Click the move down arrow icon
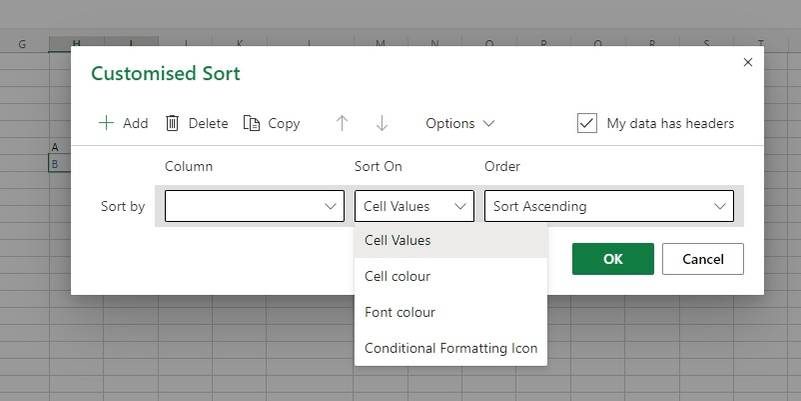This screenshot has width=801, height=401. click(382, 123)
